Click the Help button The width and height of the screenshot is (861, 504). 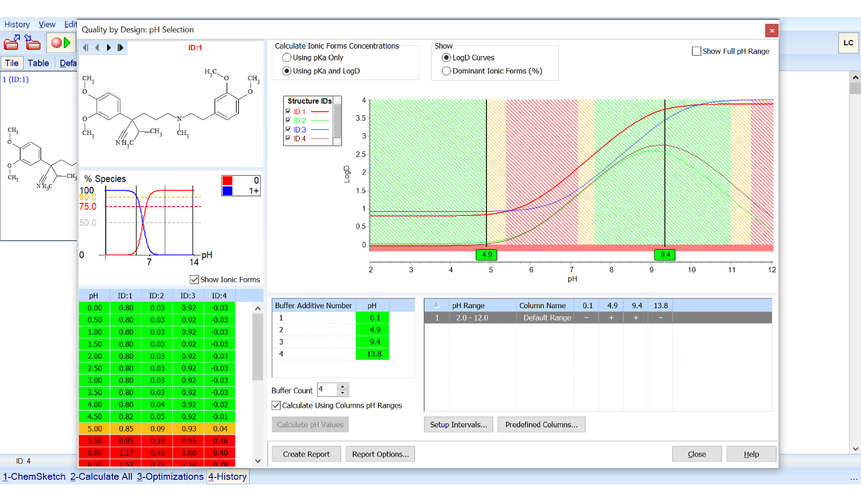[x=751, y=454]
